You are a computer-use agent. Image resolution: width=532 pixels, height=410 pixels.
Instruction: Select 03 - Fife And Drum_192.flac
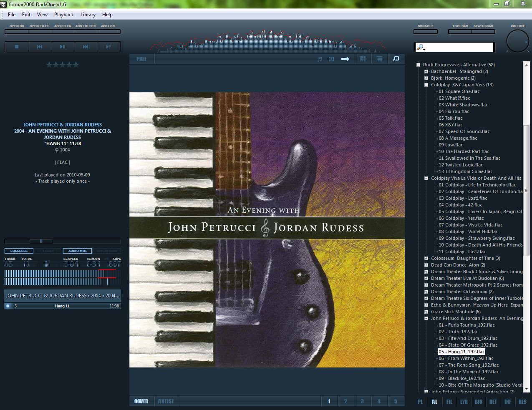[x=468, y=338]
